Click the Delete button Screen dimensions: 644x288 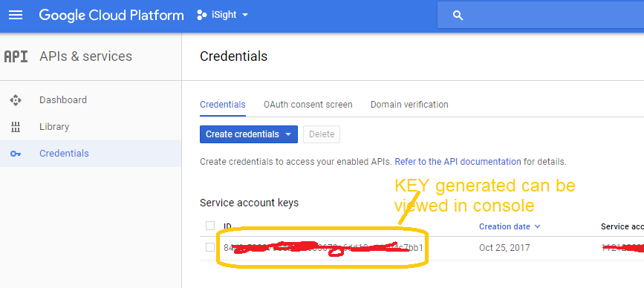tap(322, 134)
